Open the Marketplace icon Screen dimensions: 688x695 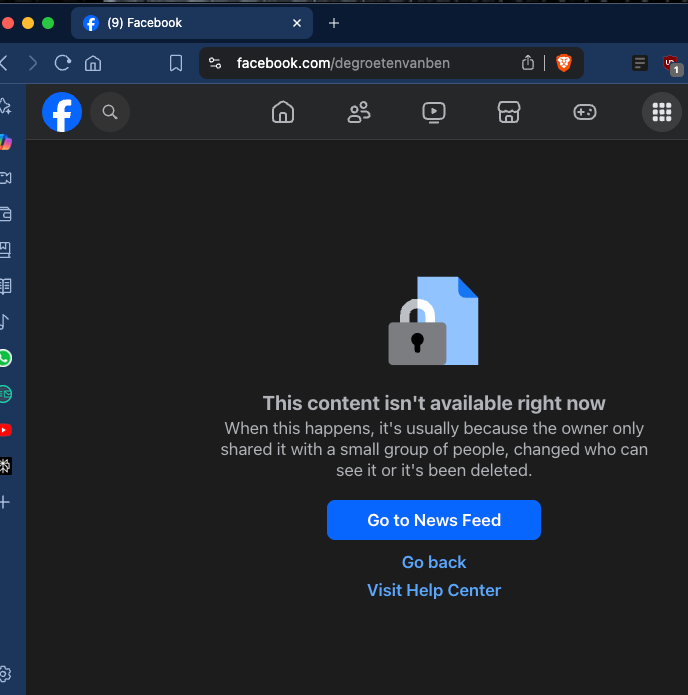click(x=509, y=112)
